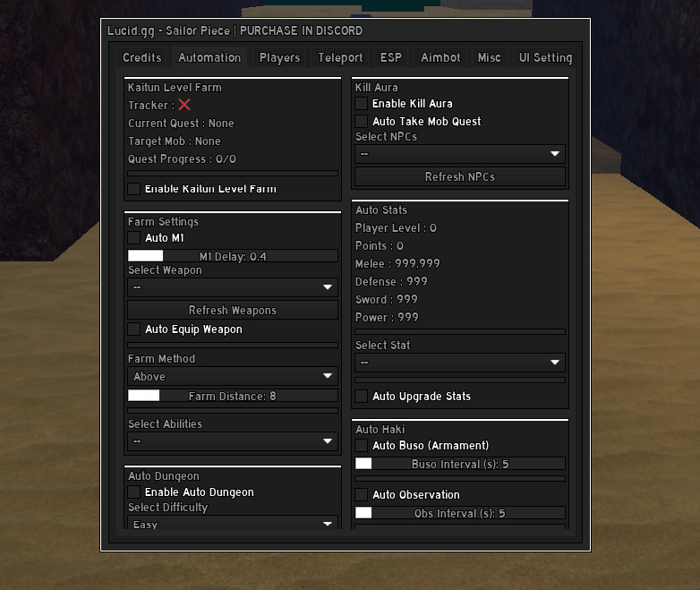Click the Refresh Weapons button
Image resolution: width=700 pixels, height=590 pixels.
coord(233,310)
